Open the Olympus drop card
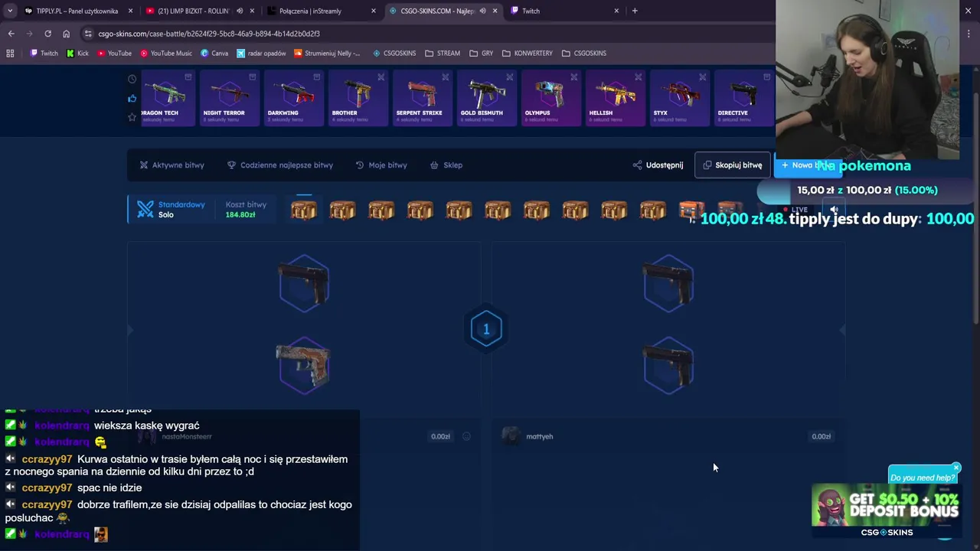980x551 pixels. pyautogui.click(x=550, y=98)
